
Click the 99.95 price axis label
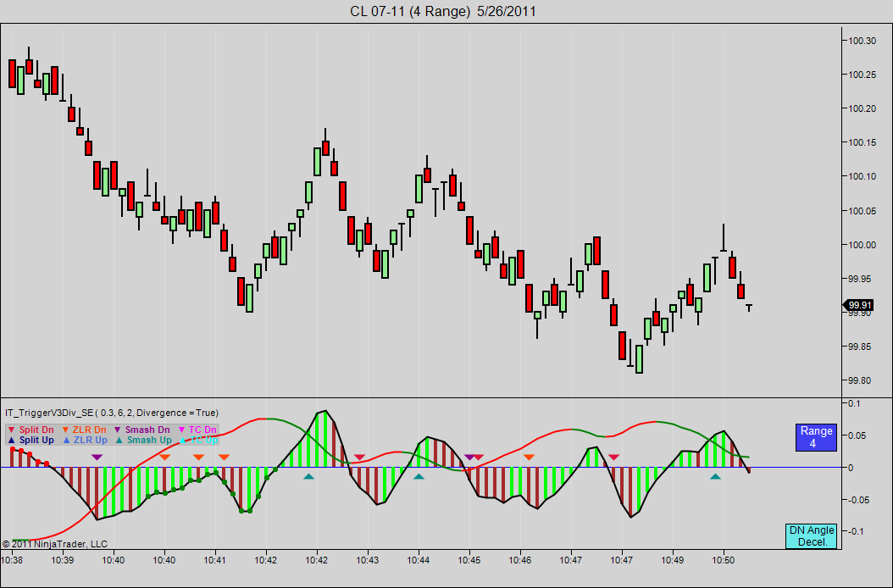click(860, 280)
